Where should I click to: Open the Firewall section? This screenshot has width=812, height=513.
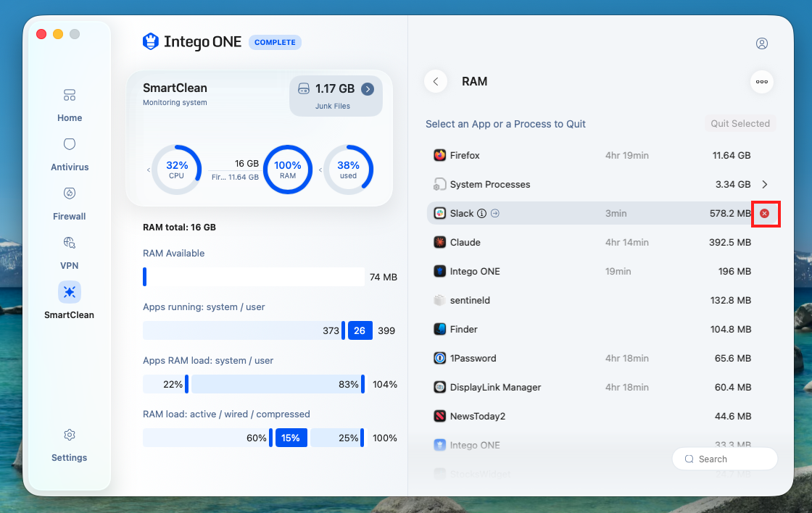pyautogui.click(x=70, y=204)
